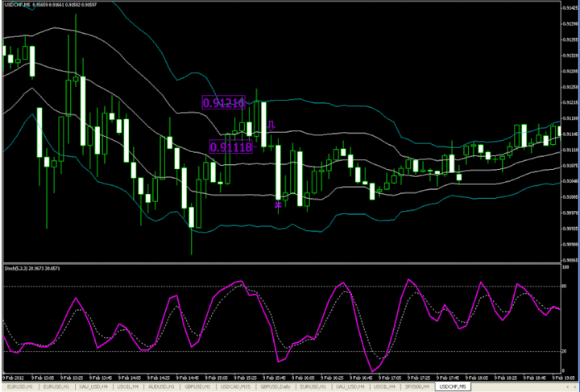This screenshot has width=580, height=392.
Task: Switch to the SPX500,H4 chart tab
Action: pyautogui.click(x=417, y=386)
